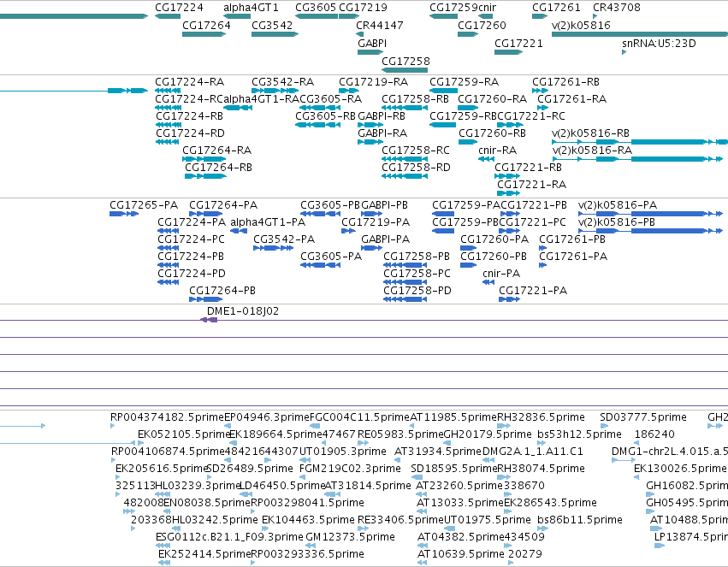
Task: Click the CG17264-RA transcript label
Action: pos(216,151)
